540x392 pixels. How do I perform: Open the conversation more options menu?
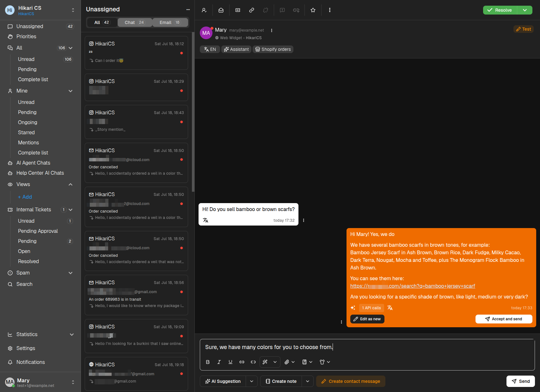click(x=330, y=10)
